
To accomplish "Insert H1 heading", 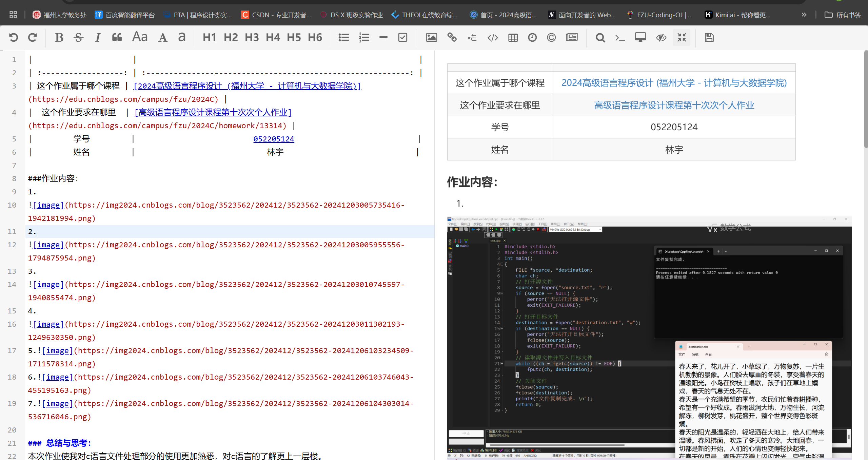I will [x=210, y=37].
